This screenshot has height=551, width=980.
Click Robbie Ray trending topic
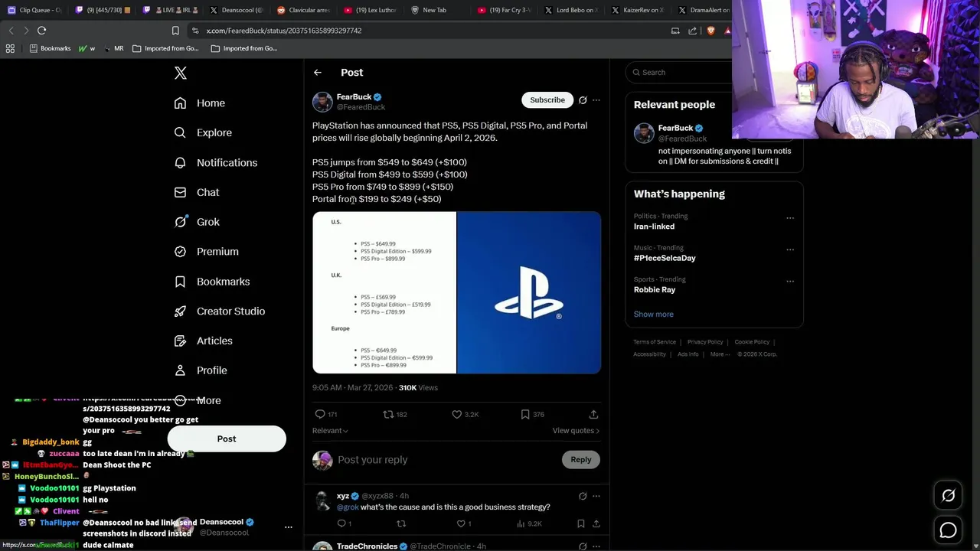coord(655,290)
